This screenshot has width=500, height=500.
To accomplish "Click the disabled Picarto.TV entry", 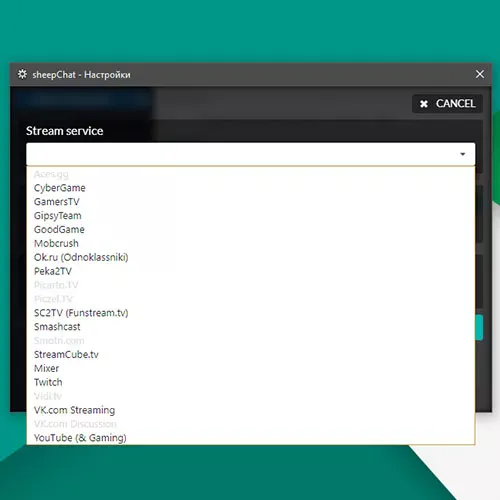I will click(x=251, y=285).
